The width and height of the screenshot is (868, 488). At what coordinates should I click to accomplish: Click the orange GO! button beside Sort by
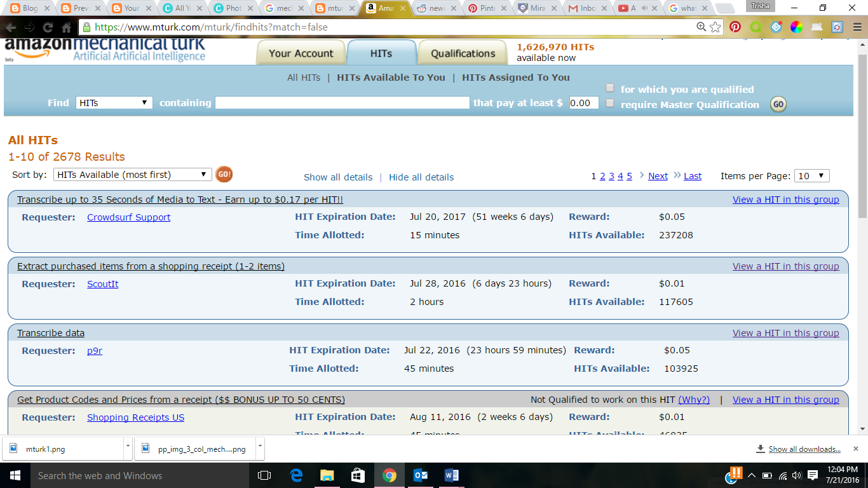tap(224, 174)
